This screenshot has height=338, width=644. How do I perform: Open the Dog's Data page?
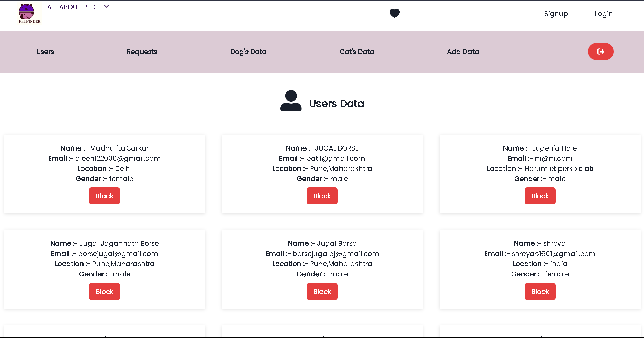(248, 52)
